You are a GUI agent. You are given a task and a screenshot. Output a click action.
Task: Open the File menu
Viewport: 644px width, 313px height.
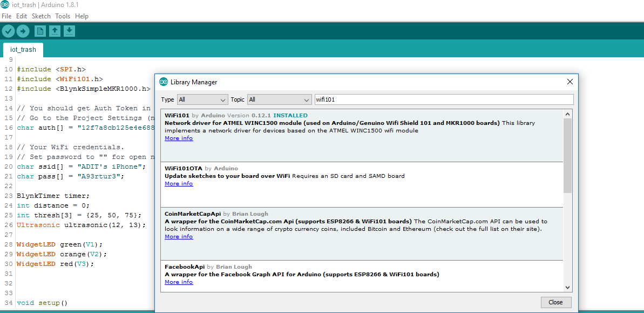click(x=7, y=16)
